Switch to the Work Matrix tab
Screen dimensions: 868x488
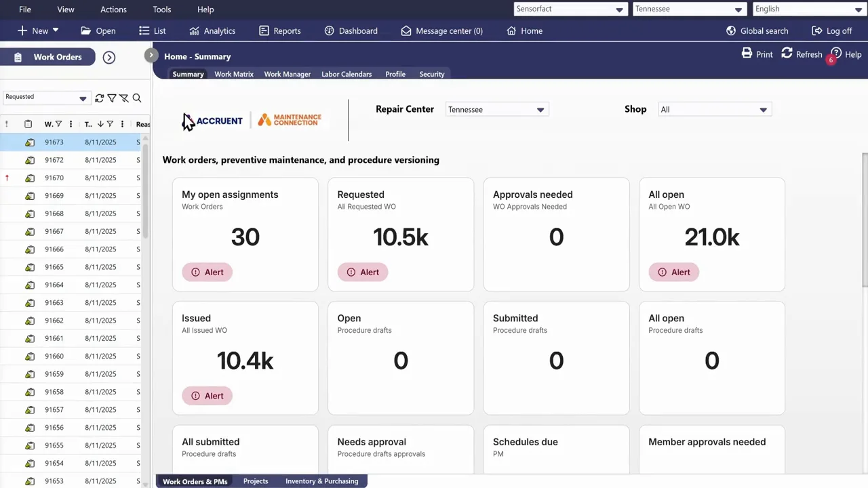pos(233,74)
